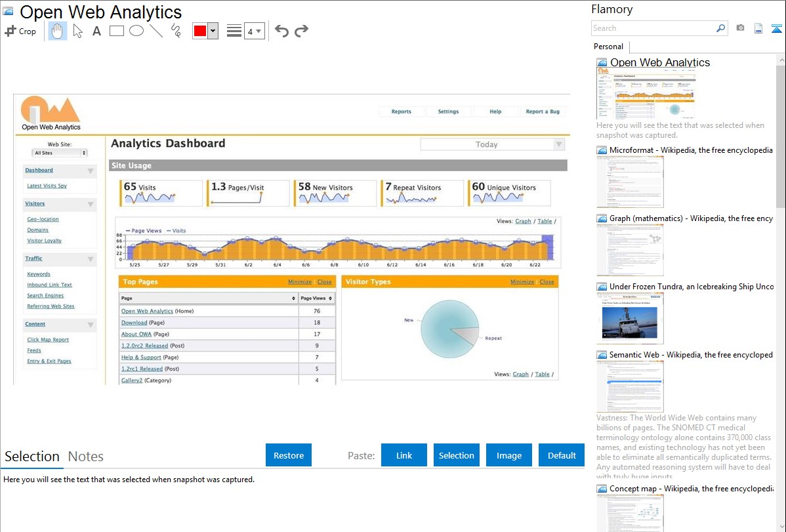Image resolution: width=786 pixels, height=532 pixels.
Task: Open the line width dropdown showing 4
Action: click(254, 31)
